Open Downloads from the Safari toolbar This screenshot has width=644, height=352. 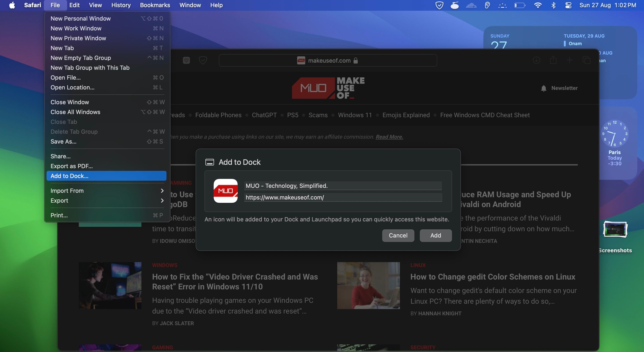[537, 60]
